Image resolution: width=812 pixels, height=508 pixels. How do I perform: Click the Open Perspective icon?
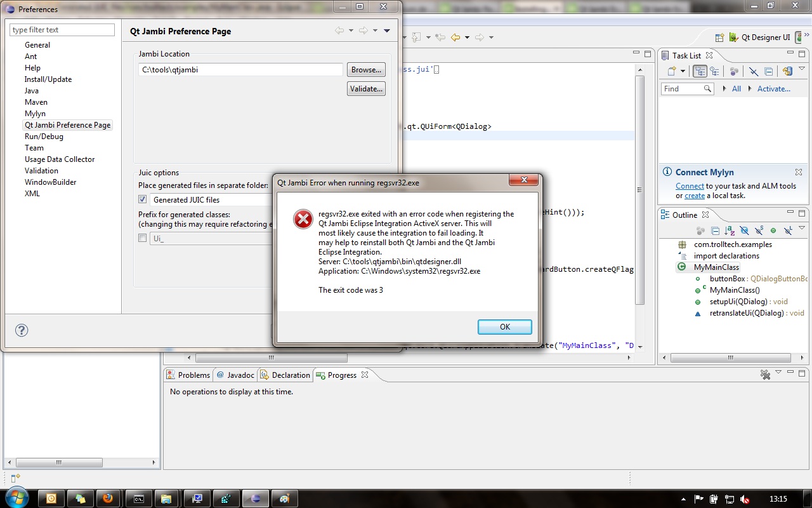coord(719,37)
